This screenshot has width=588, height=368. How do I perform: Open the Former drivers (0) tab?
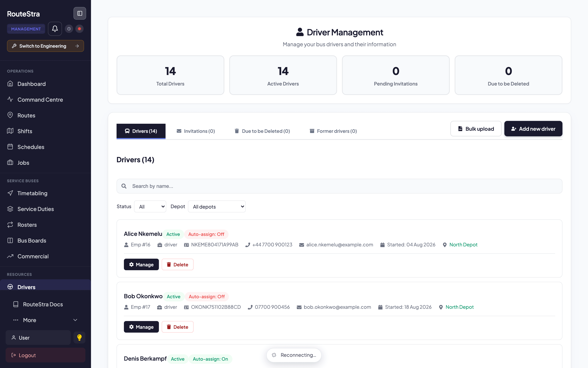click(x=333, y=131)
